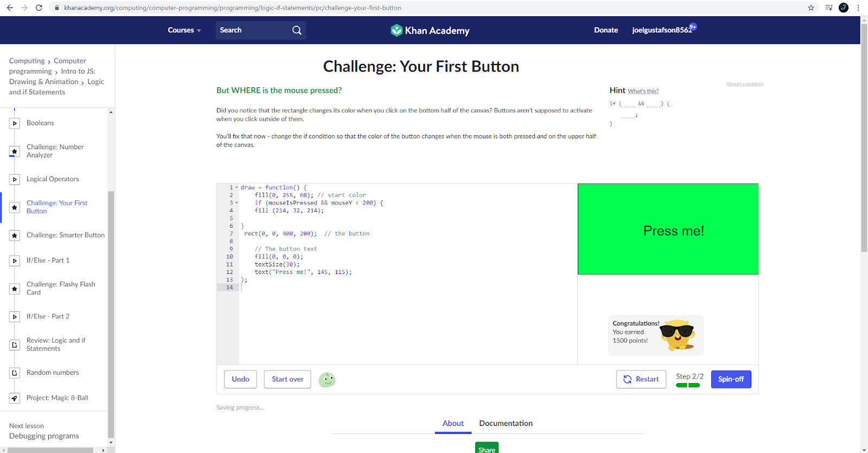Open Review: Logic and if Statements
Viewport: 868px width, 453px height.
(56, 344)
